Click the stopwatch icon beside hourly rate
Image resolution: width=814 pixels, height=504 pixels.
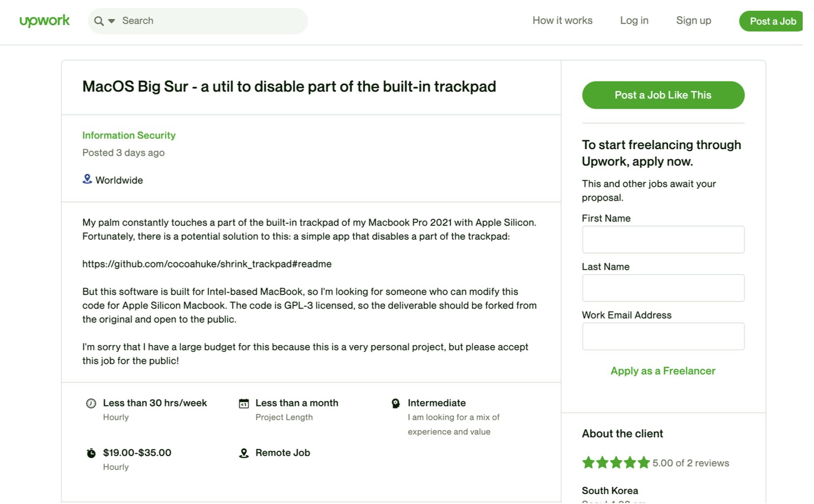pyautogui.click(x=91, y=453)
